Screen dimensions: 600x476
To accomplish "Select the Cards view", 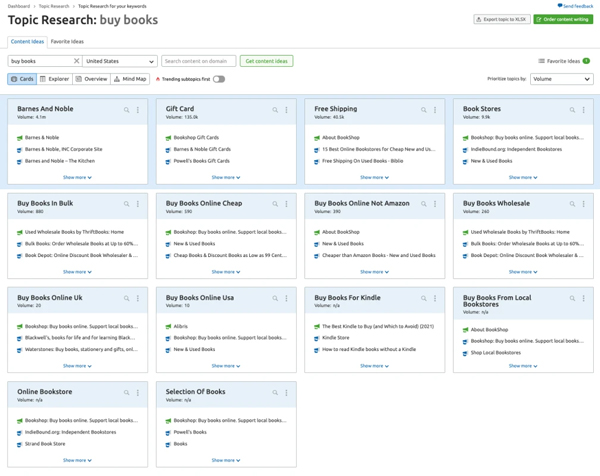I will point(22,79).
